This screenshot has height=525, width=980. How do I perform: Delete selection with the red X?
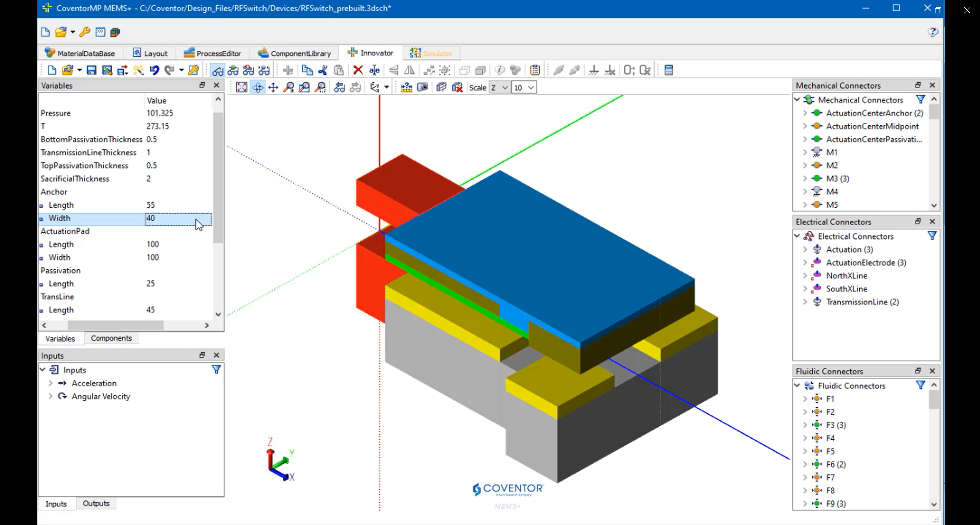(358, 70)
